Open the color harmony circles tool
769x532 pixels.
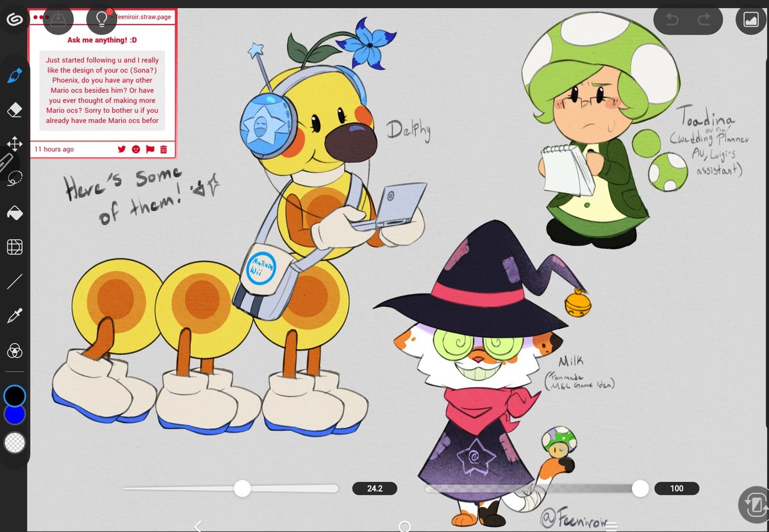[14, 351]
